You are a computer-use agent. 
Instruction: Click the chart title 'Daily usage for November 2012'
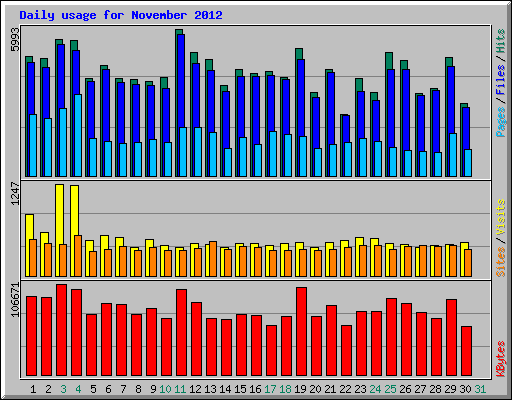tap(121, 15)
